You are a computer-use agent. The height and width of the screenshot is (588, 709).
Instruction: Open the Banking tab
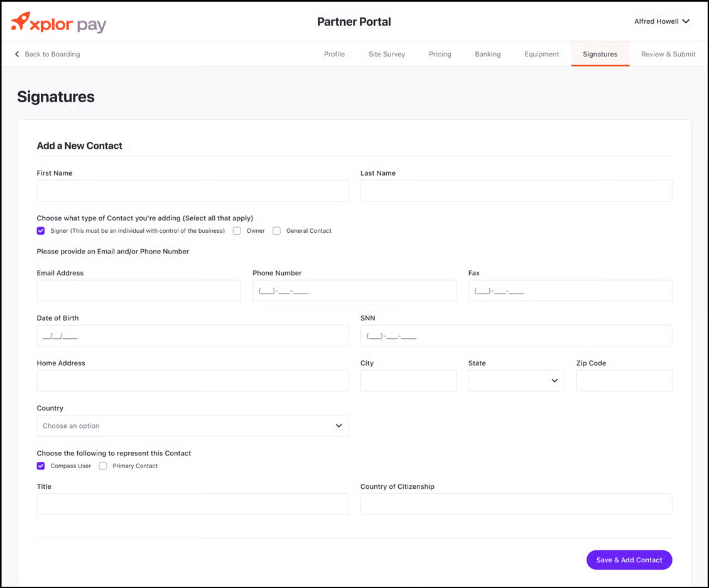point(487,54)
